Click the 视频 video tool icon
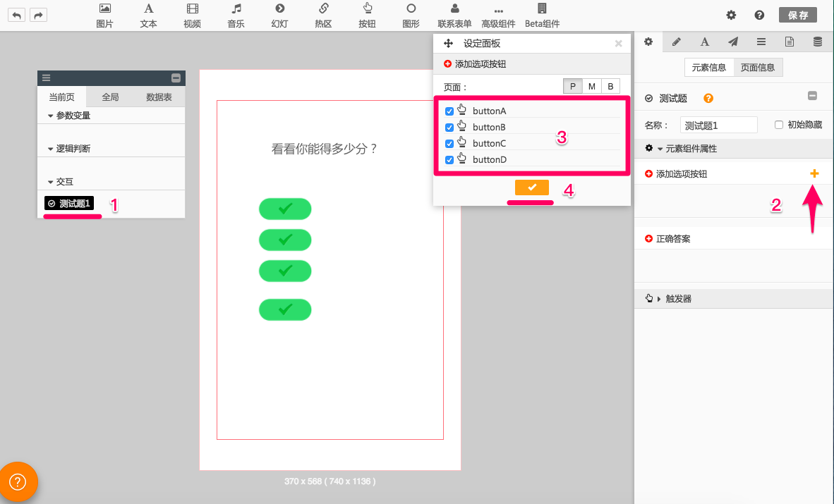The image size is (834, 504). pyautogui.click(x=192, y=15)
